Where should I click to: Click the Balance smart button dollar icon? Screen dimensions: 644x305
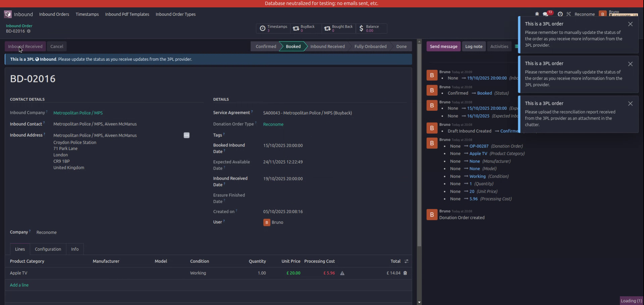[x=361, y=29]
